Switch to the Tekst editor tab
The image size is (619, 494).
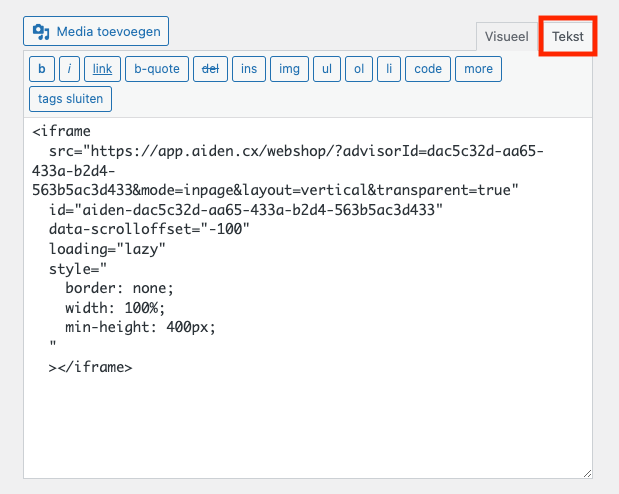click(568, 37)
